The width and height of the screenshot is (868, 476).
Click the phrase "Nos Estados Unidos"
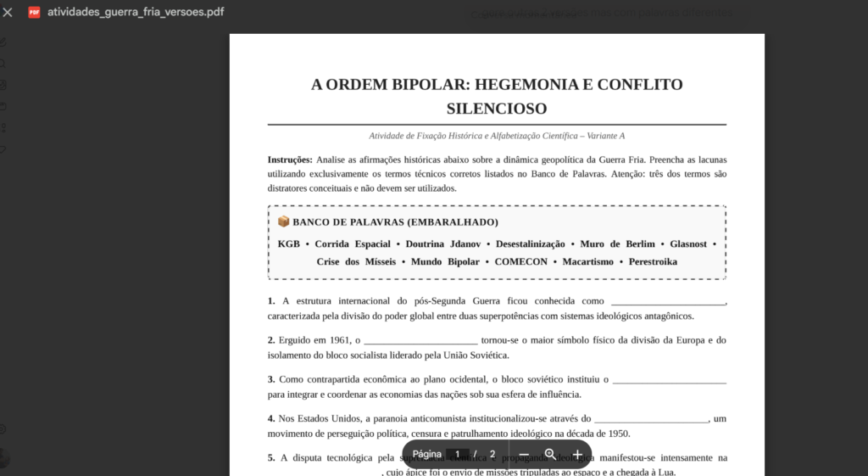[x=320, y=419]
